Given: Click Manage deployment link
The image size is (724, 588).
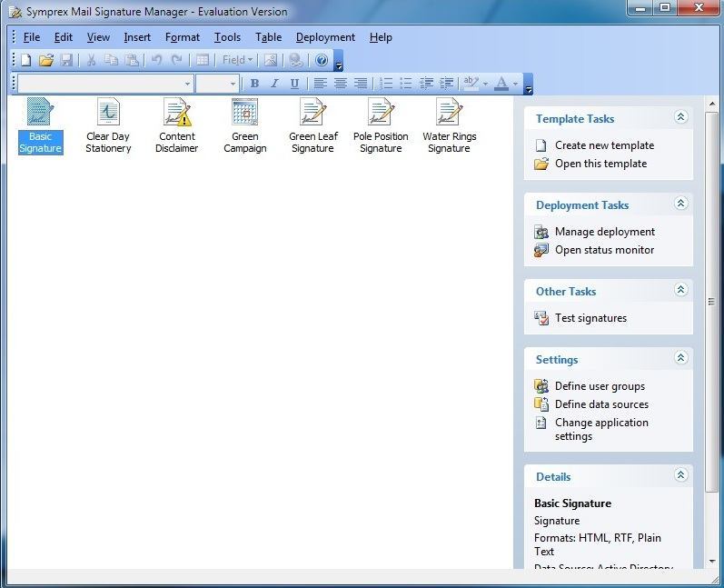Looking at the screenshot, I should click(x=605, y=232).
